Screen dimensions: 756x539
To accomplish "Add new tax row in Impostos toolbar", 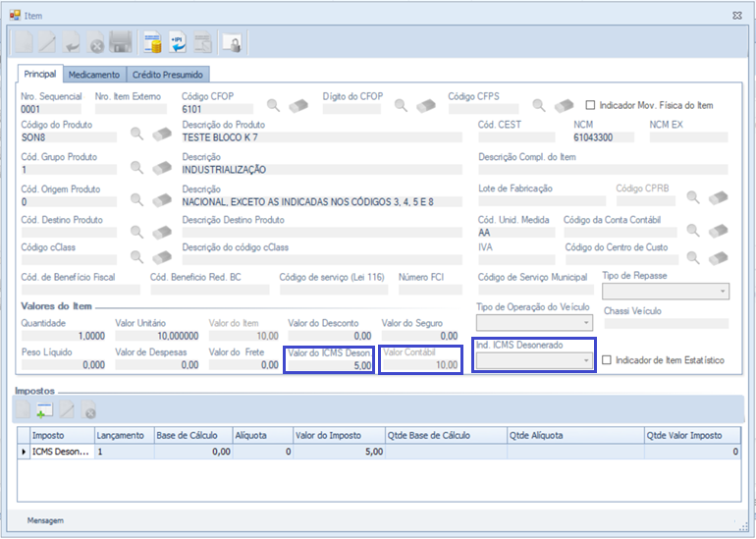I will point(45,410).
